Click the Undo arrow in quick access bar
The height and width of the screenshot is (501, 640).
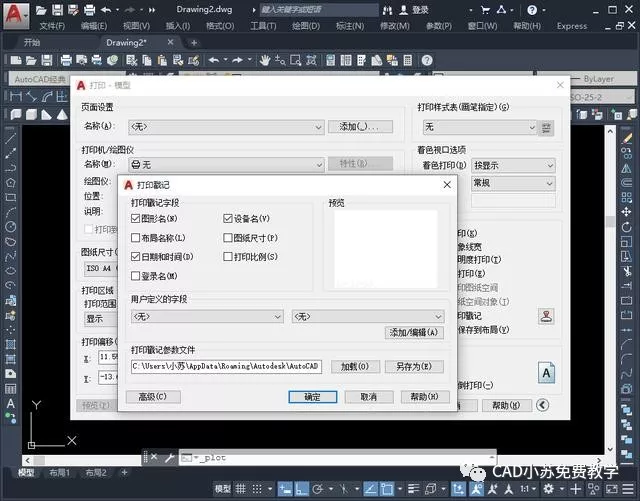click(x=106, y=10)
